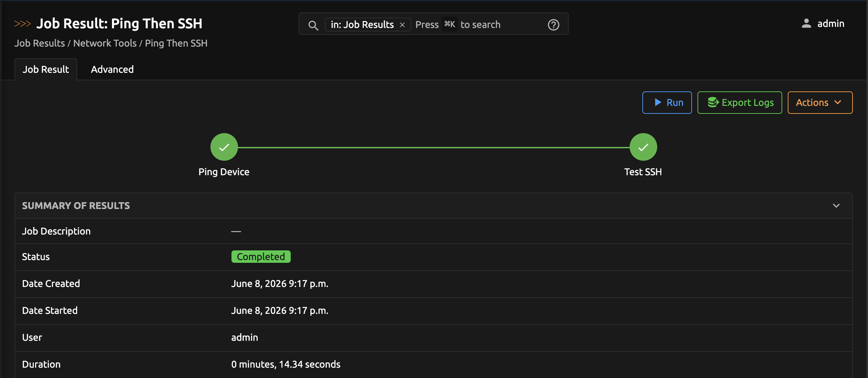Click the Nautobot triple-chevron logo icon

point(22,24)
